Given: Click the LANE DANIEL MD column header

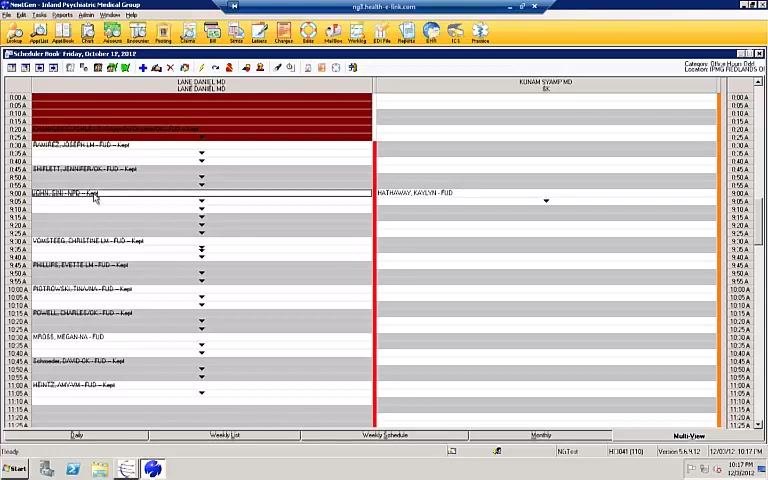Looking at the screenshot, I should tap(201, 85).
